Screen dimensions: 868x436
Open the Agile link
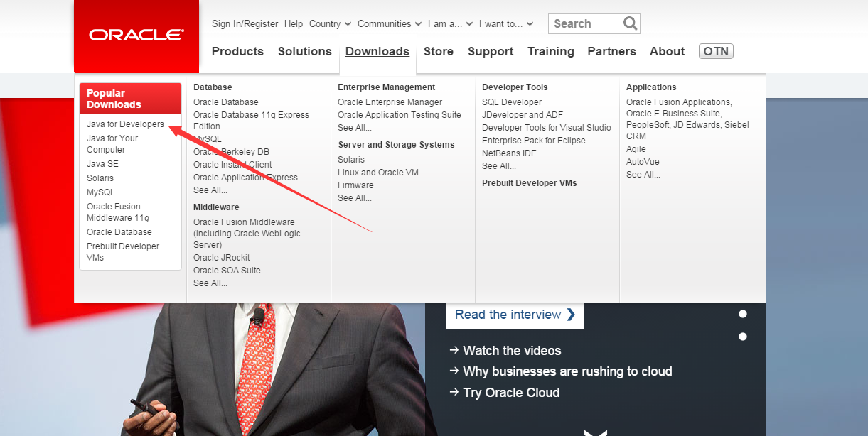pos(636,149)
